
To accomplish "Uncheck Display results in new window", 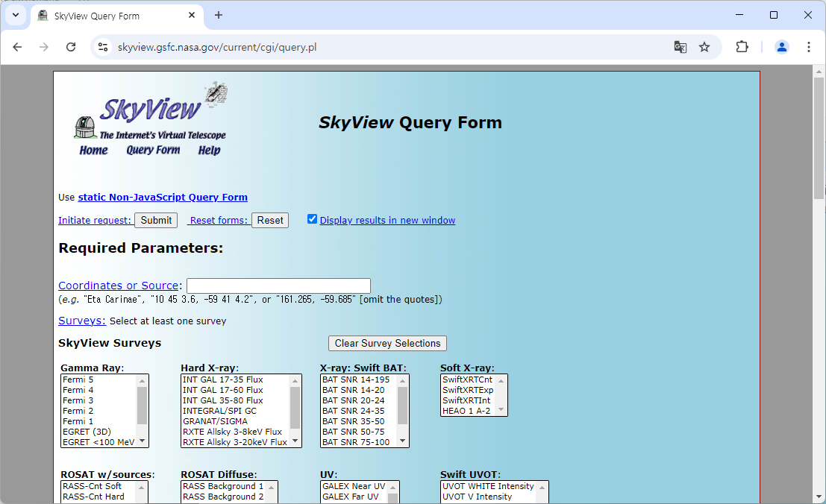I will coord(313,219).
